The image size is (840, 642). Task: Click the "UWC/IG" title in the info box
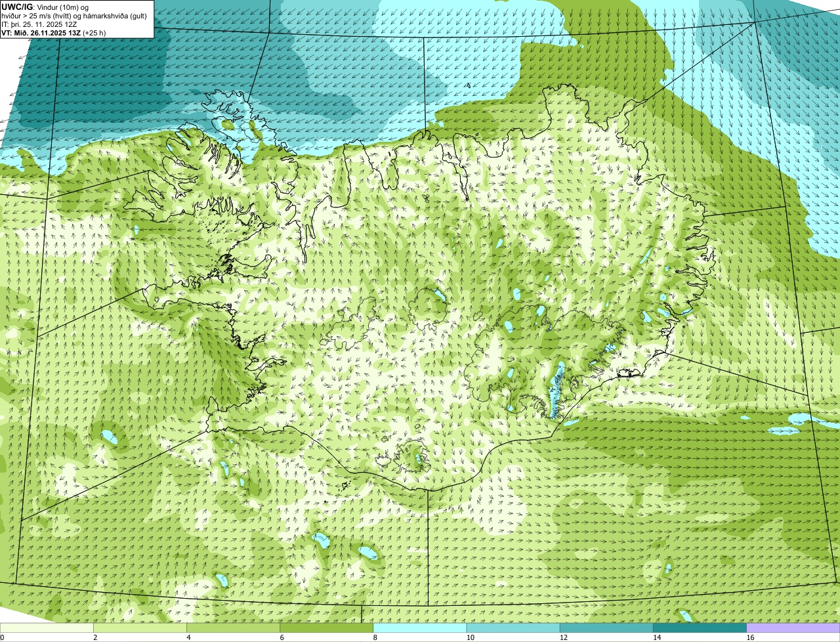17,7
